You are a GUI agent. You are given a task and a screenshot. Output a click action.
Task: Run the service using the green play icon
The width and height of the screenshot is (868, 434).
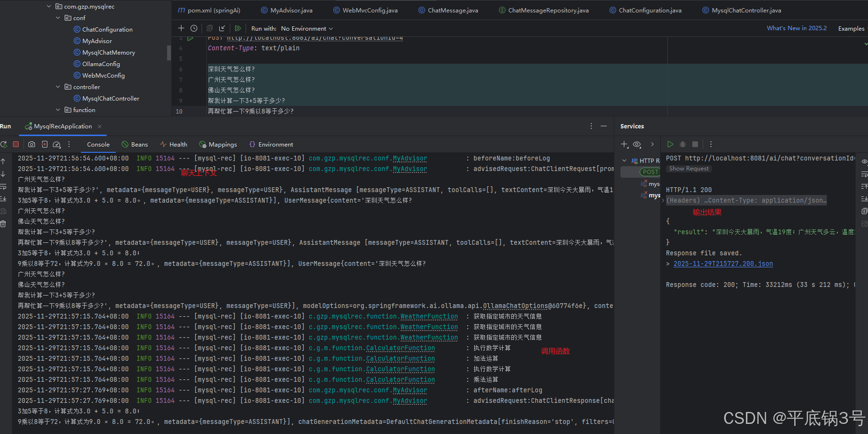(x=670, y=144)
